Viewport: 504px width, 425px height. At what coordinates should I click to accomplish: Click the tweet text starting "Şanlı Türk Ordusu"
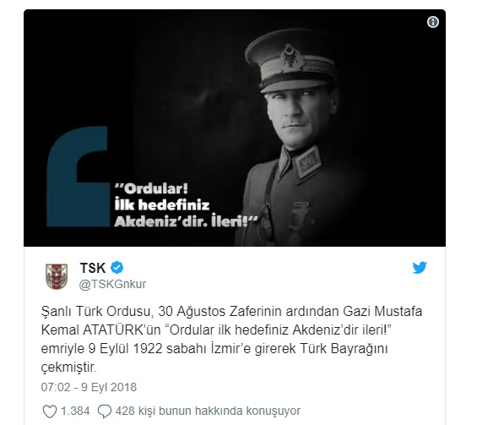pos(231,339)
